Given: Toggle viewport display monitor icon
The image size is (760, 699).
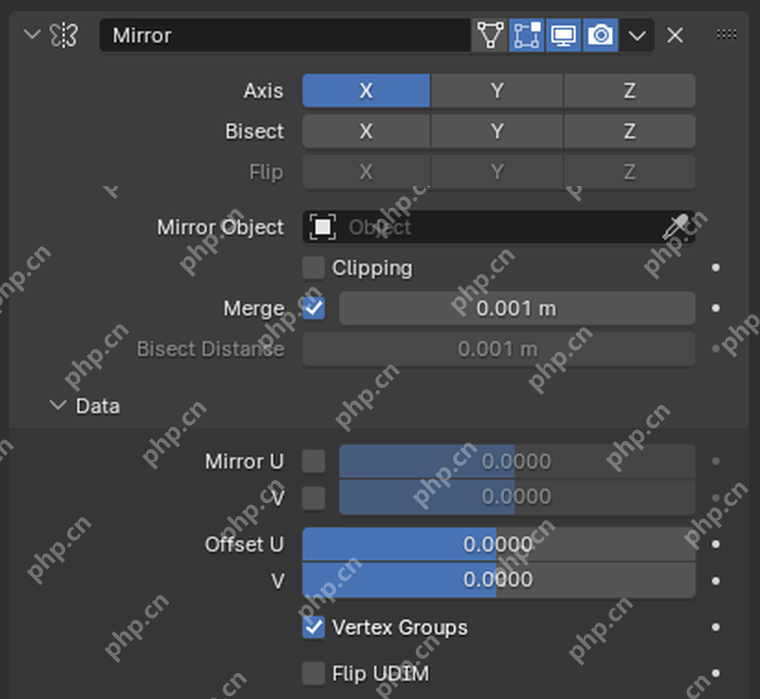Looking at the screenshot, I should [x=564, y=35].
